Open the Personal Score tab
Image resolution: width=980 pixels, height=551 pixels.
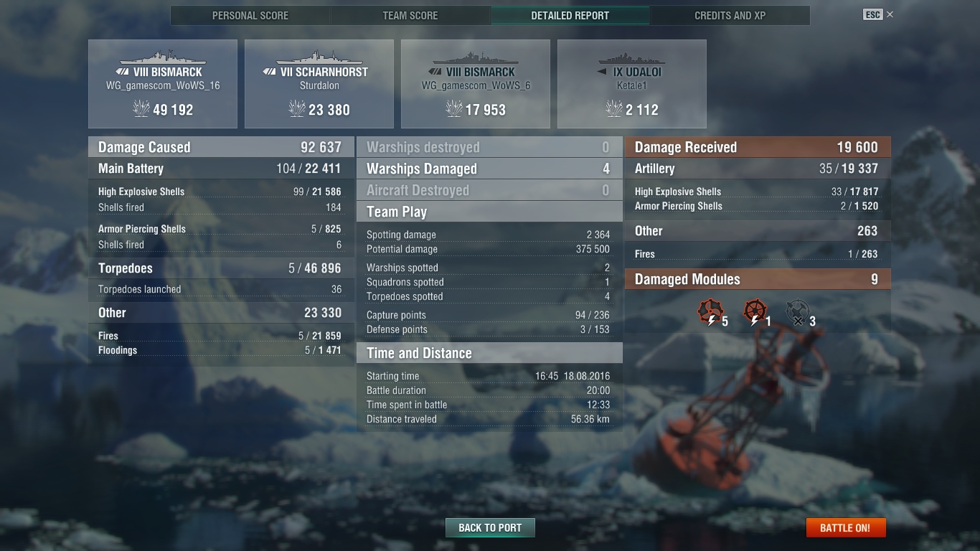(x=250, y=15)
